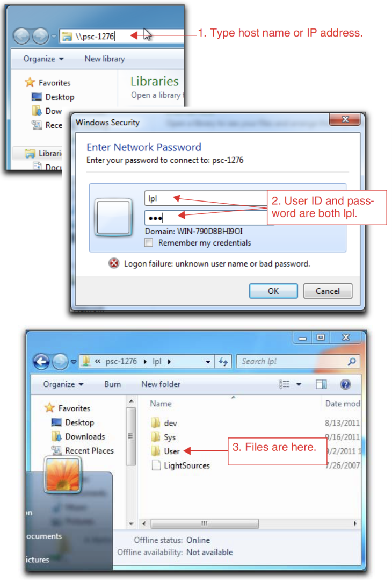Click the search magnifier icon
Screen dimensions: 392x581
pos(352,362)
